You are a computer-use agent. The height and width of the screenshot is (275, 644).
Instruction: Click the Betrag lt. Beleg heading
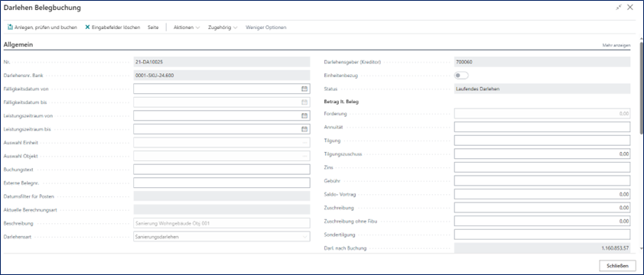click(x=342, y=102)
